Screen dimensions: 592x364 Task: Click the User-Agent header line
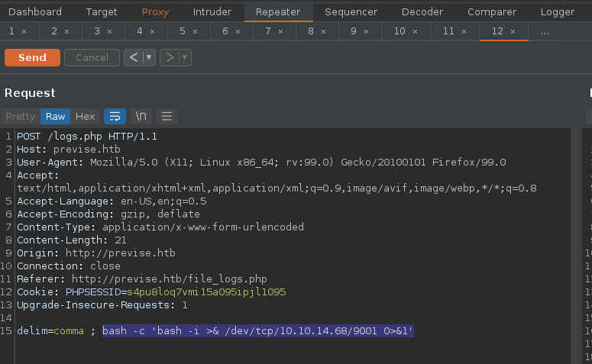pyautogui.click(x=261, y=163)
